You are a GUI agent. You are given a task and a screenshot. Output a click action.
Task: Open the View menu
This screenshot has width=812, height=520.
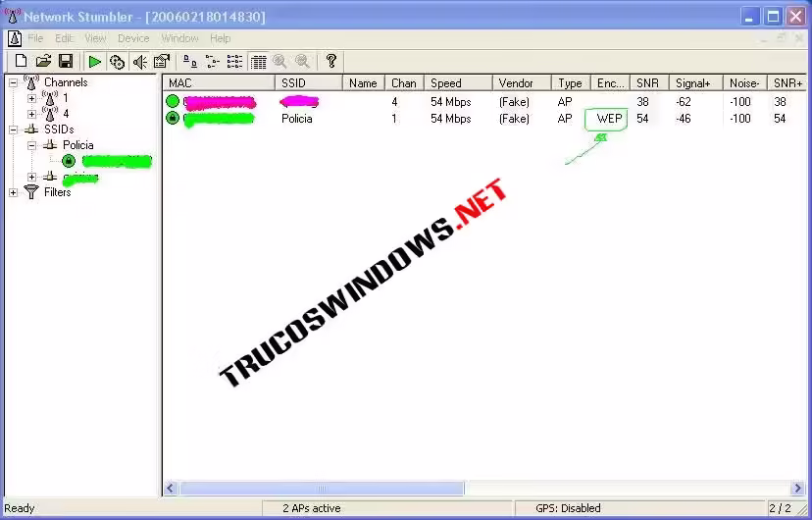(x=95, y=38)
